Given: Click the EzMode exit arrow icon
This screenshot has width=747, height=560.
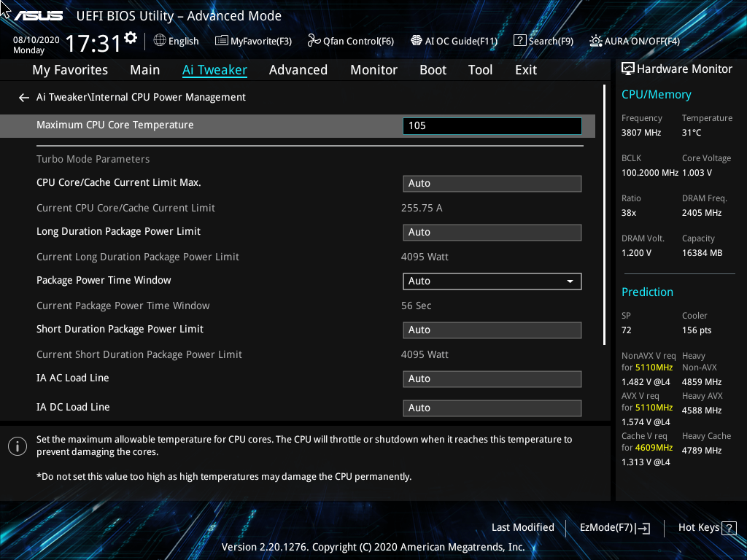Looking at the screenshot, I should point(643,528).
